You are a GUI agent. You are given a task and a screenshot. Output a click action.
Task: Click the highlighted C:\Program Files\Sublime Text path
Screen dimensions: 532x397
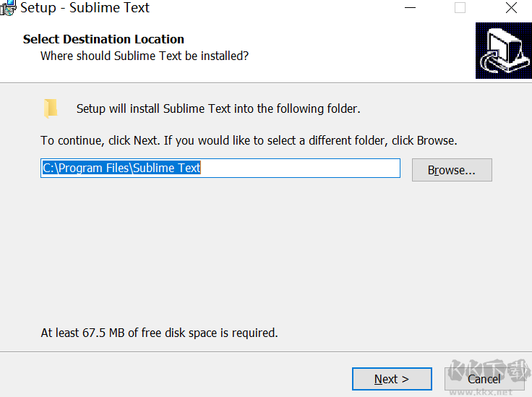click(x=121, y=168)
